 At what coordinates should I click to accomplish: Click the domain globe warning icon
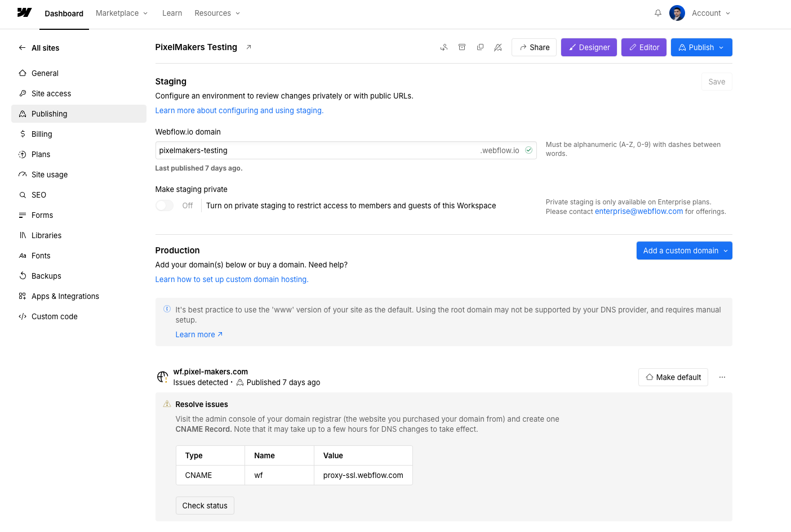click(x=162, y=377)
